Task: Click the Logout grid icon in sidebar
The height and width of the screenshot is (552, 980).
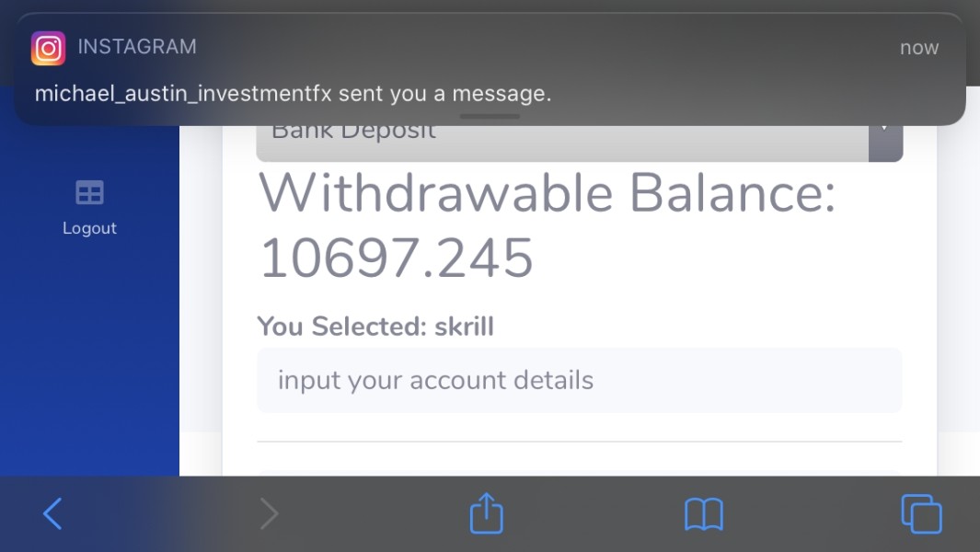Action: [x=89, y=192]
